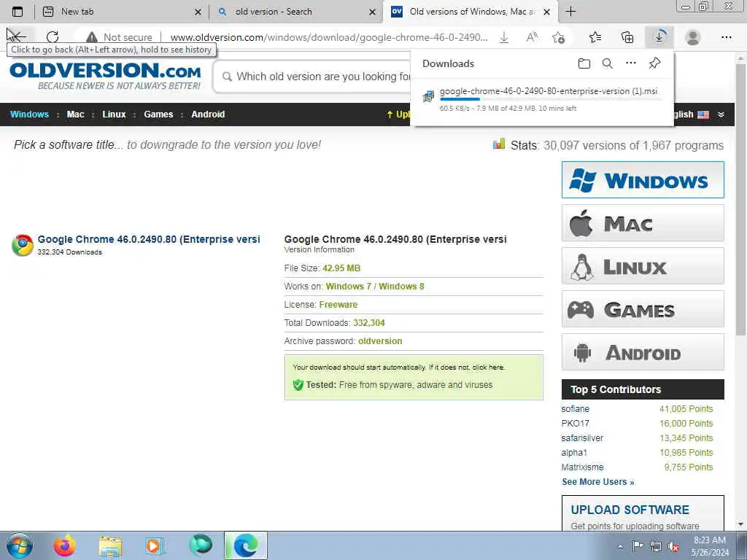The image size is (747, 560).
Task: Click the page vertical scrollbar
Action: (x=740, y=198)
